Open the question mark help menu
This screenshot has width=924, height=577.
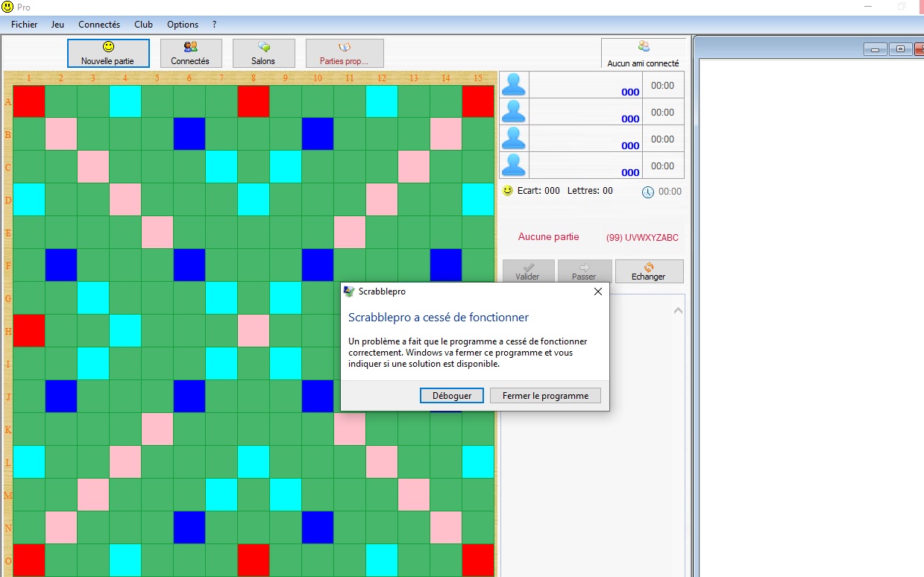[x=215, y=25]
